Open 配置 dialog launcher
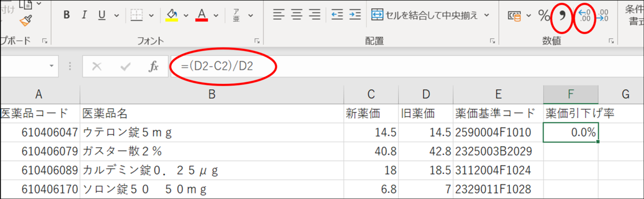The width and height of the screenshot is (644, 199). [x=493, y=41]
